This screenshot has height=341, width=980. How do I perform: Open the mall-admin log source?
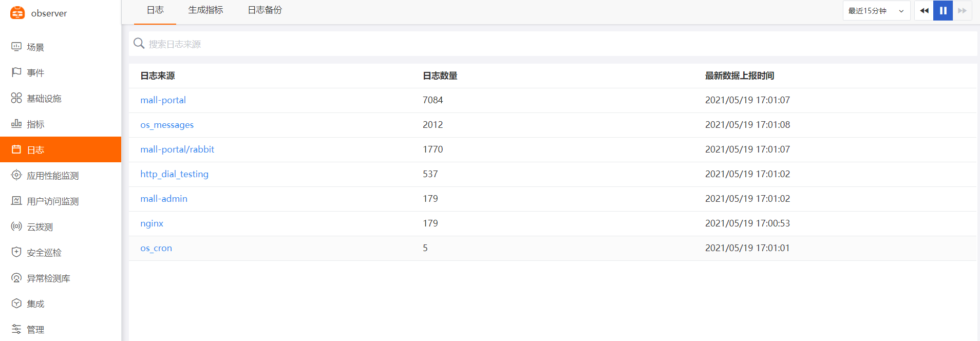click(164, 199)
